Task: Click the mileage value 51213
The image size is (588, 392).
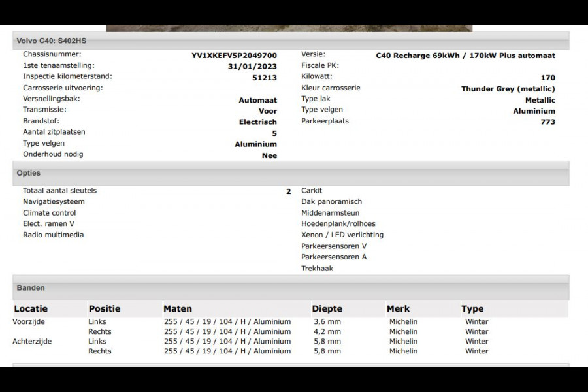Action: click(x=265, y=78)
